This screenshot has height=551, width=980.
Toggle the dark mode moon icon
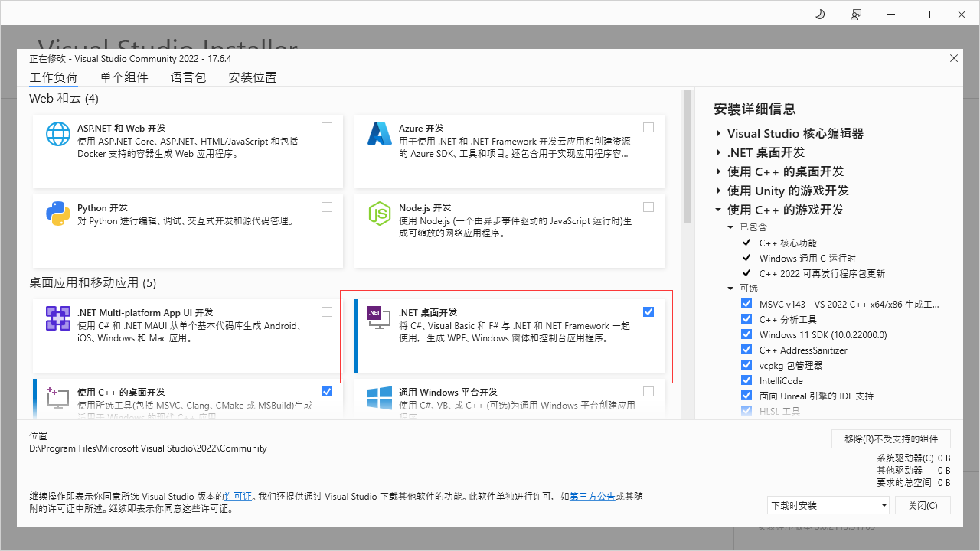[x=820, y=15]
